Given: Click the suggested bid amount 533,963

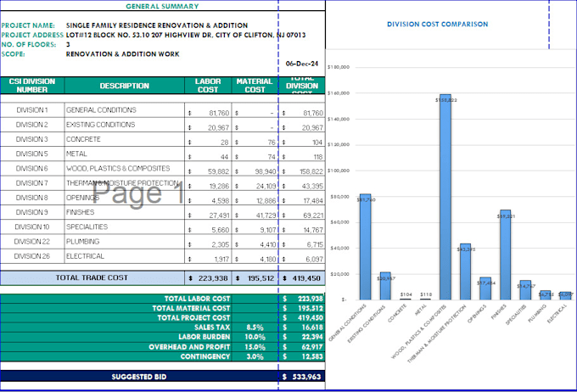Looking at the screenshot, I should click(302, 377).
